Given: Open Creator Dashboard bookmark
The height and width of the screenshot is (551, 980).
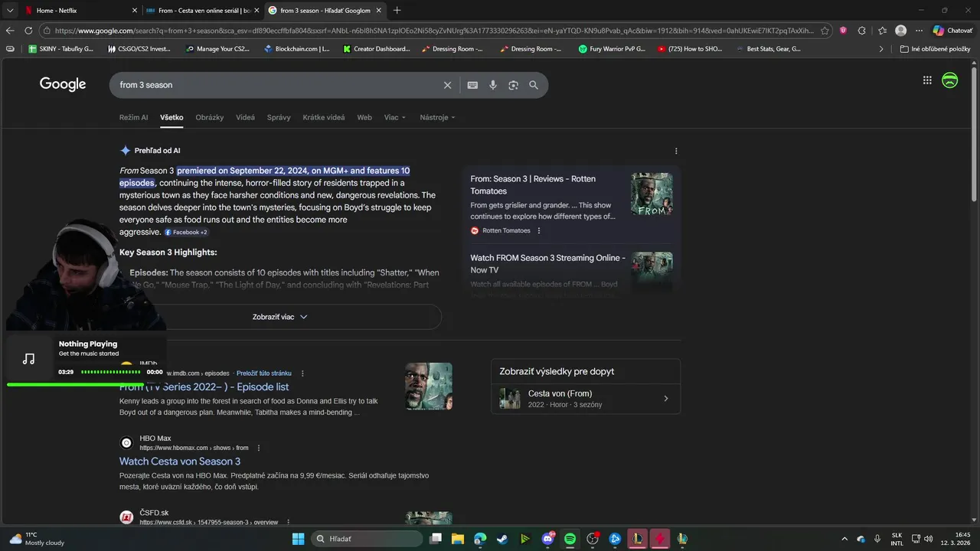Looking at the screenshot, I should tap(376, 49).
